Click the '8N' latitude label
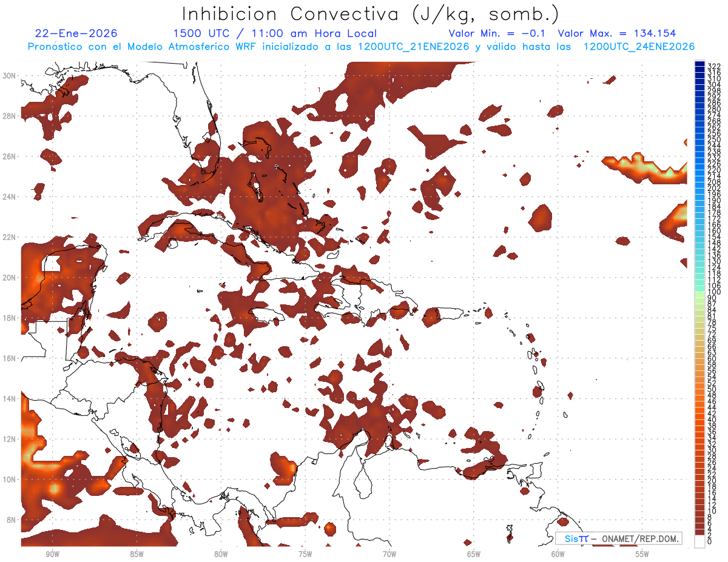Viewport: 728px width, 562px height. 12,520
